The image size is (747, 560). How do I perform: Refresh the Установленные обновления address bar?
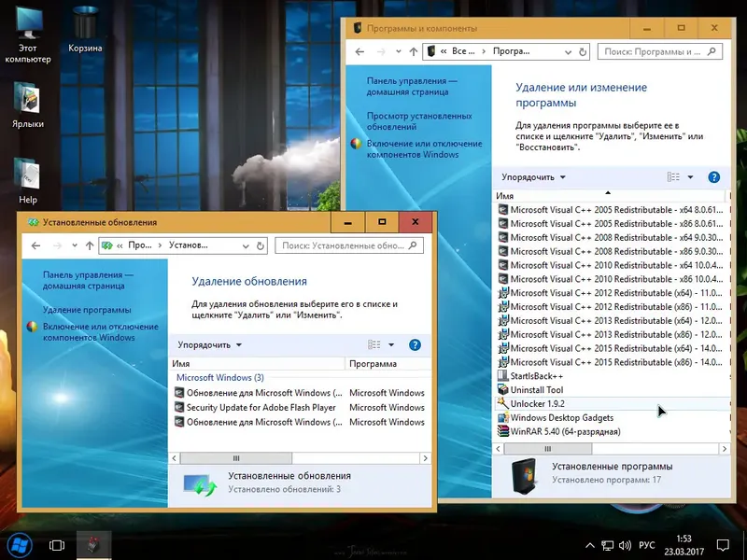pyautogui.click(x=261, y=245)
